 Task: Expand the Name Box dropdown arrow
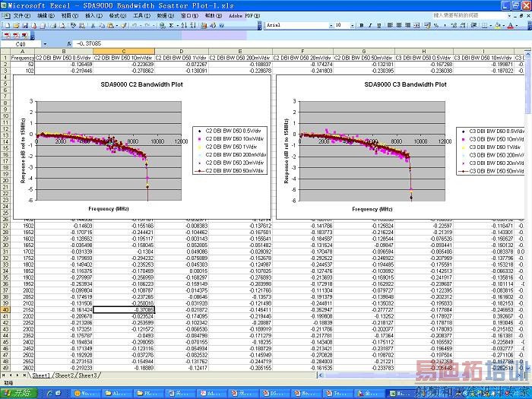tap(45, 44)
